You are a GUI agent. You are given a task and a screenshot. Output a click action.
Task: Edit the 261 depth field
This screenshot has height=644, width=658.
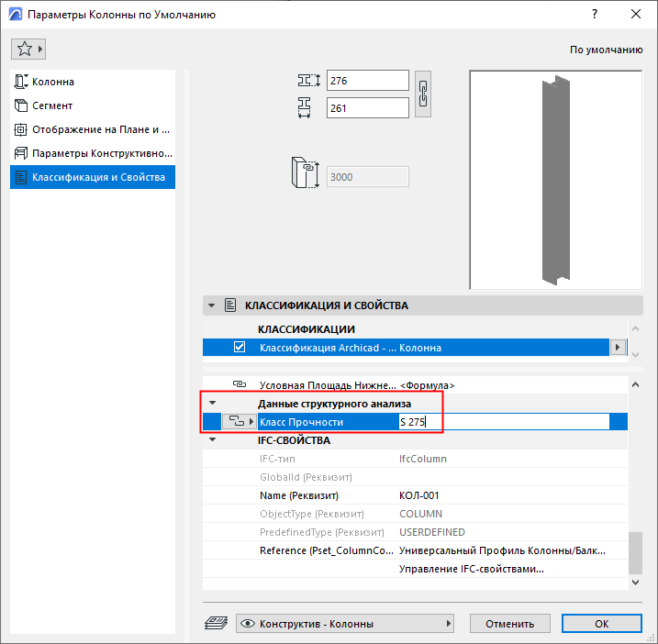coord(368,108)
